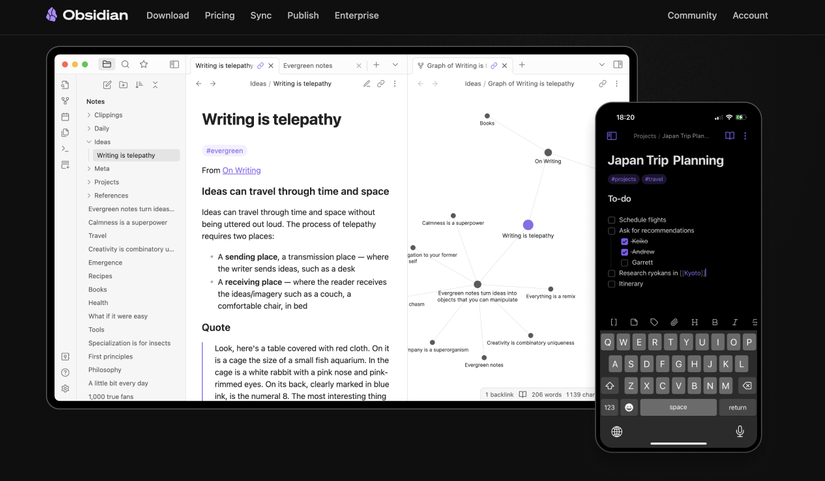Tap phone reading view book icon
The image size is (825, 481).
730,136
